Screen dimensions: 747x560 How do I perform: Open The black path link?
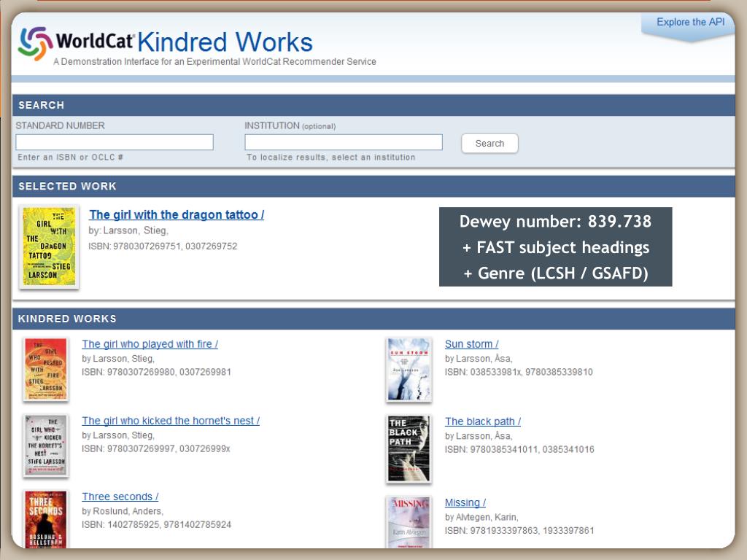483,421
